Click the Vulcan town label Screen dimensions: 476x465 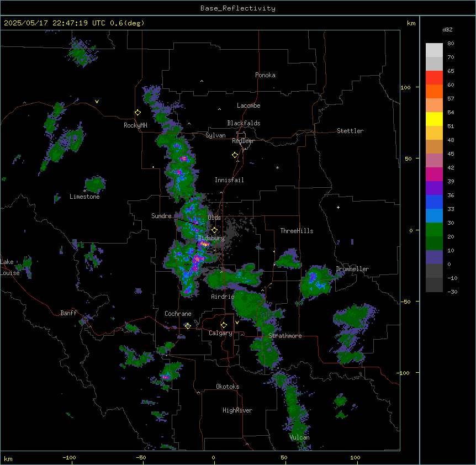point(300,437)
